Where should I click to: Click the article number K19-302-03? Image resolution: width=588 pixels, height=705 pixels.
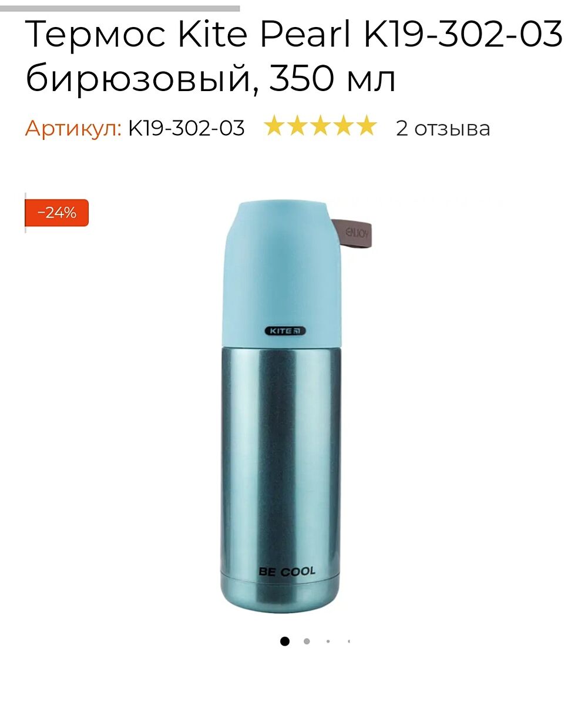coord(186,127)
